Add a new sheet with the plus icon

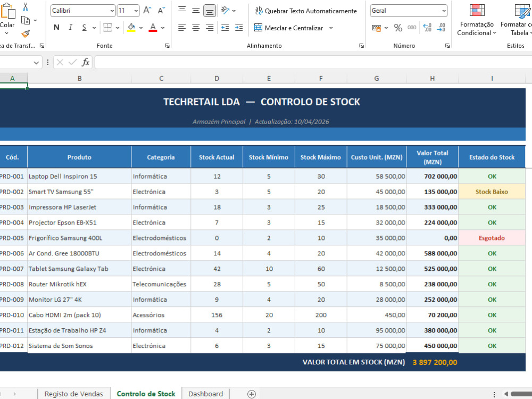click(252, 394)
